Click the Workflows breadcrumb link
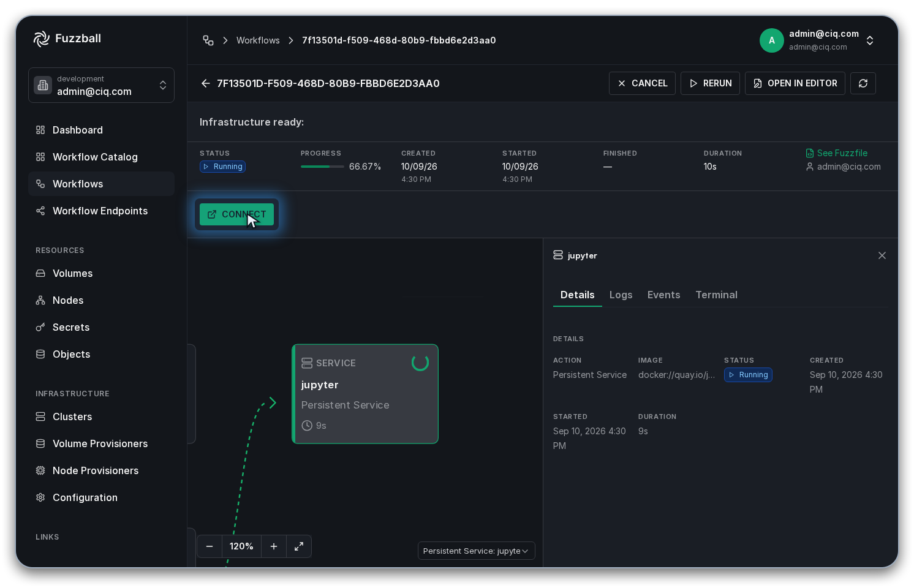The width and height of the screenshot is (914, 588). click(258, 40)
